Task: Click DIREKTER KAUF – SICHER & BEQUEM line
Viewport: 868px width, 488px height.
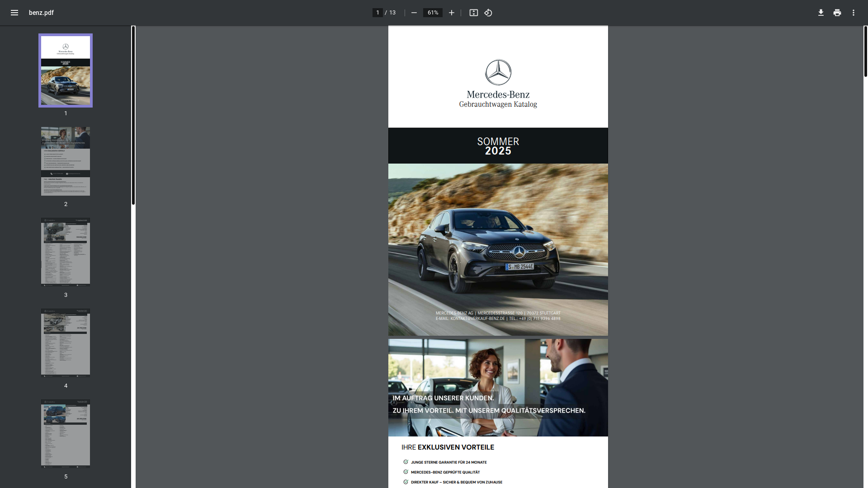Action: coord(457,482)
